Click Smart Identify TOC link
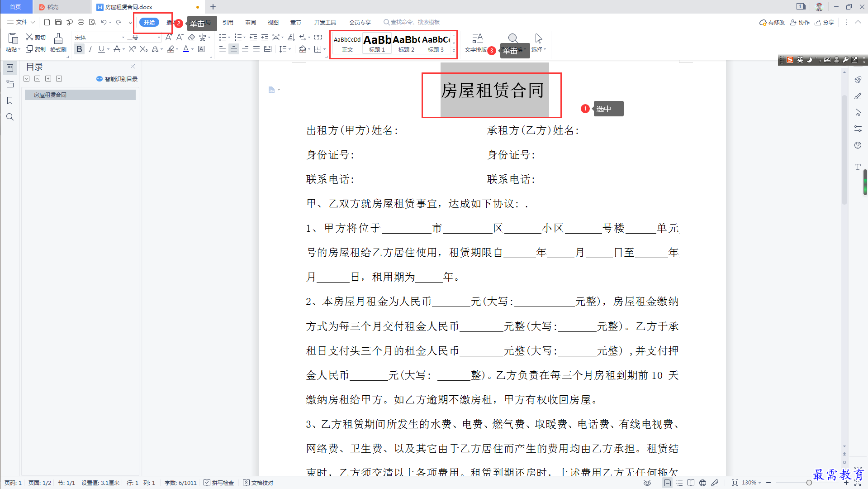The height and width of the screenshot is (489, 868). pyautogui.click(x=117, y=79)
